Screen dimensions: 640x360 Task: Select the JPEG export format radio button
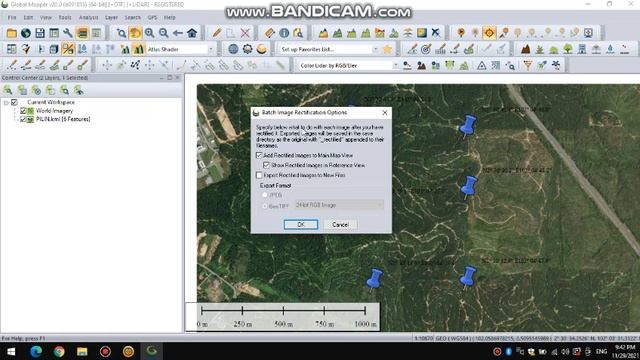[x=265, y=195]
